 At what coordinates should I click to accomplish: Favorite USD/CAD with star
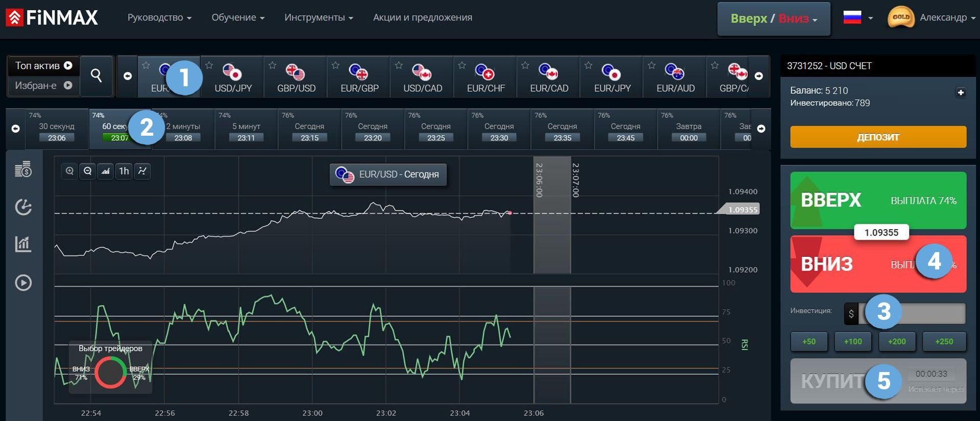pyautogui.click(x=399, y=65)
